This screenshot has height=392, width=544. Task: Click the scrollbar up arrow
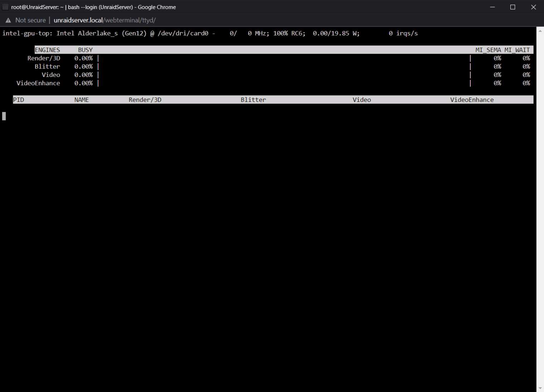tap(540, 31)
